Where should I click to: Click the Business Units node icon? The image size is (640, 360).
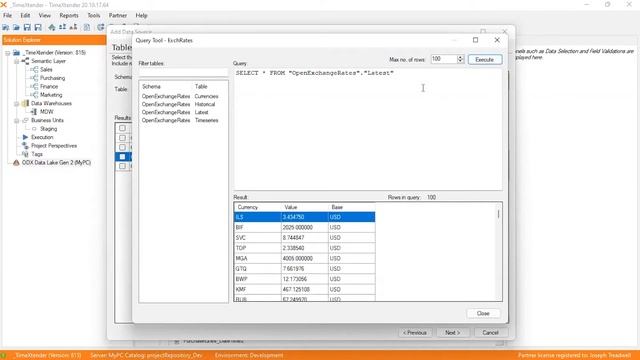25,120
